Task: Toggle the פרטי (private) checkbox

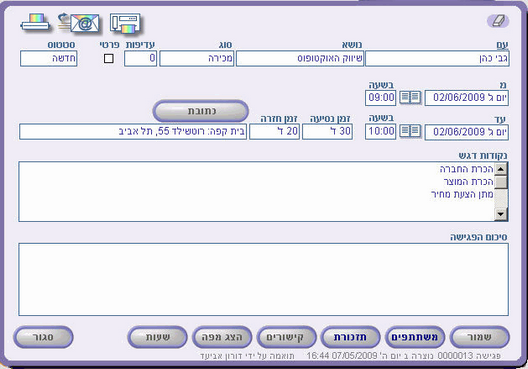Action: click(108, 59)
